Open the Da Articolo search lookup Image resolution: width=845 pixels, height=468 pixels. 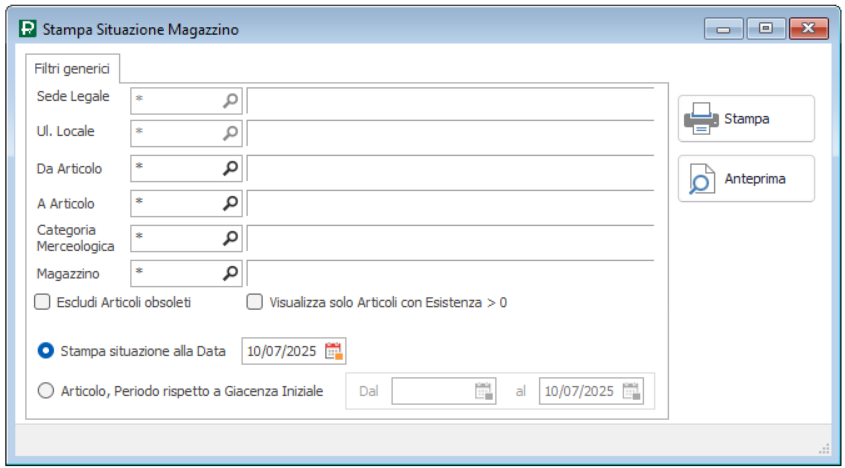[x=231, y=168]
